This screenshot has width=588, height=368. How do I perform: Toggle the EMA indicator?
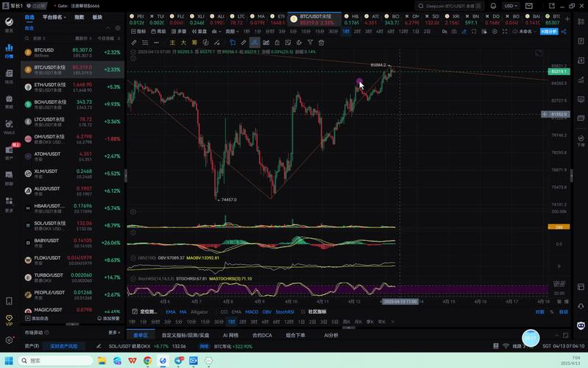pos(171,312)
